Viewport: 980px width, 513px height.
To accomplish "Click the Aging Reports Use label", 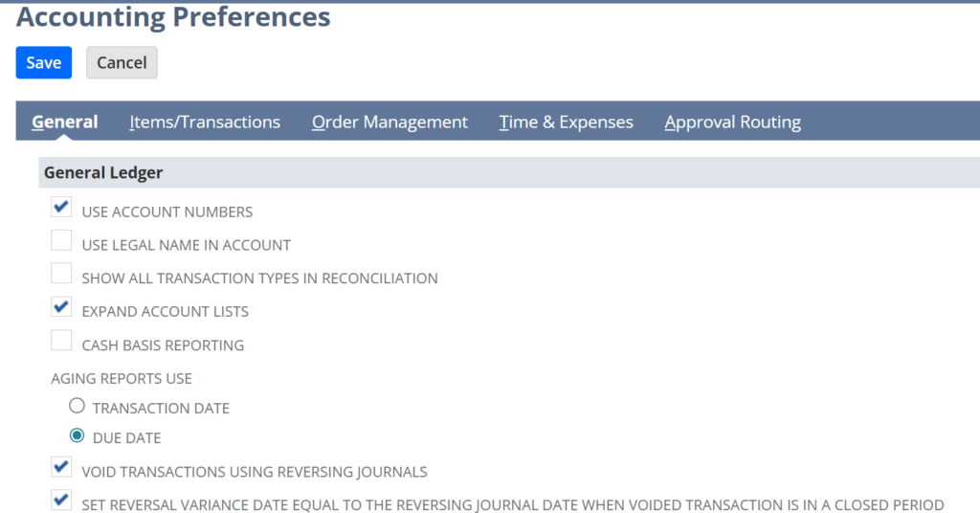I will (x=122, y=379).
